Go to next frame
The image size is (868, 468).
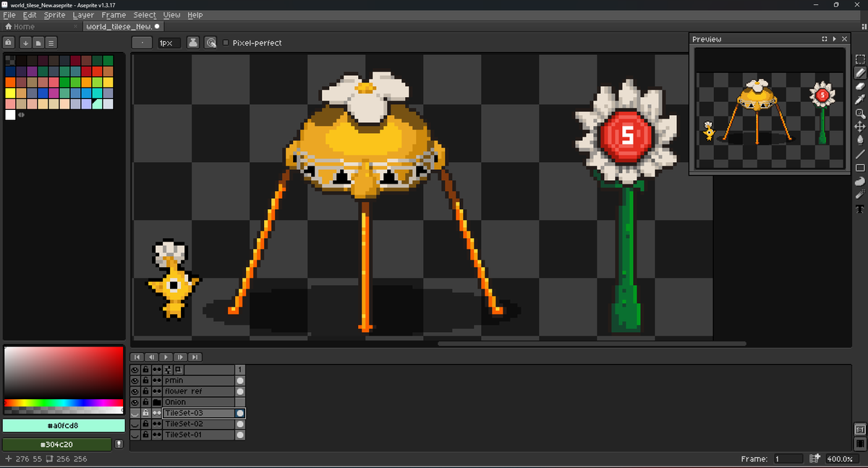180,357
